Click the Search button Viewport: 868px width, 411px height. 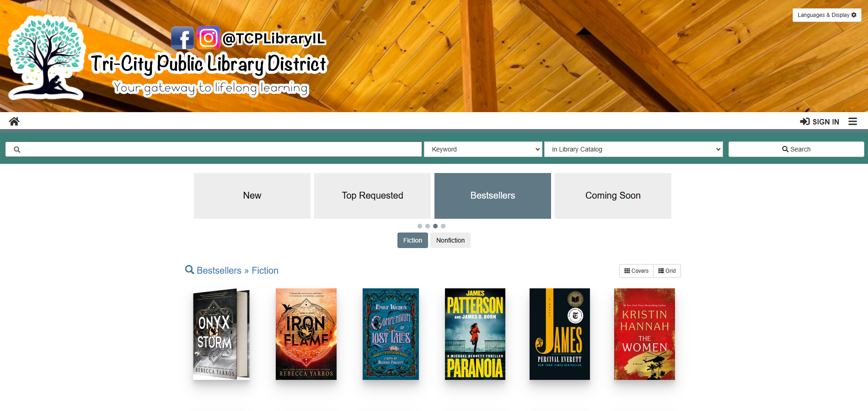(796, 149)
